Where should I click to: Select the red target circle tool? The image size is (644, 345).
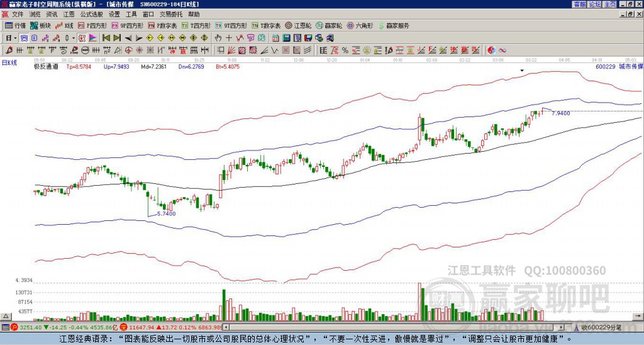point(128,50)
